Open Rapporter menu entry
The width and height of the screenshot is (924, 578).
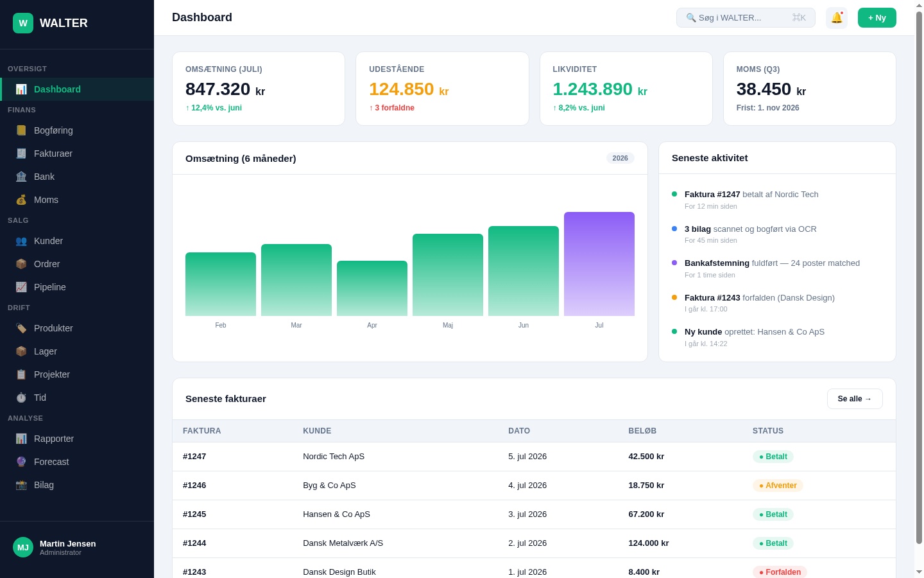coord(77,439)
